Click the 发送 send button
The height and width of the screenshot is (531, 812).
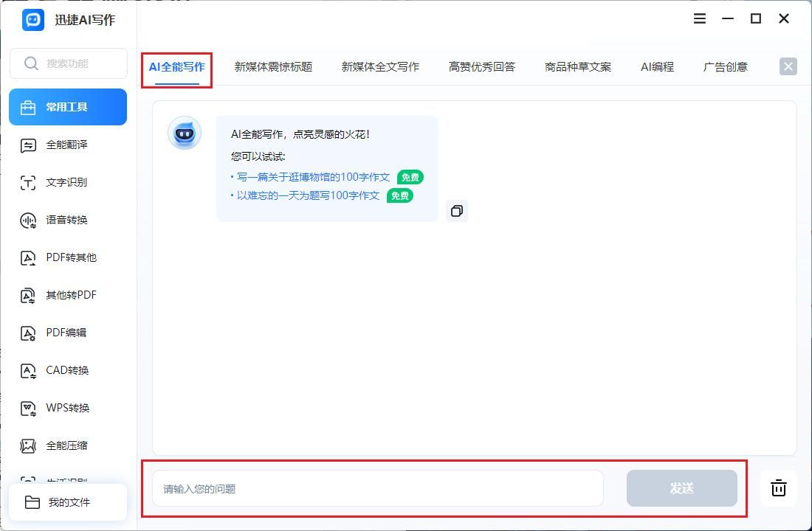tap(681, 488)
